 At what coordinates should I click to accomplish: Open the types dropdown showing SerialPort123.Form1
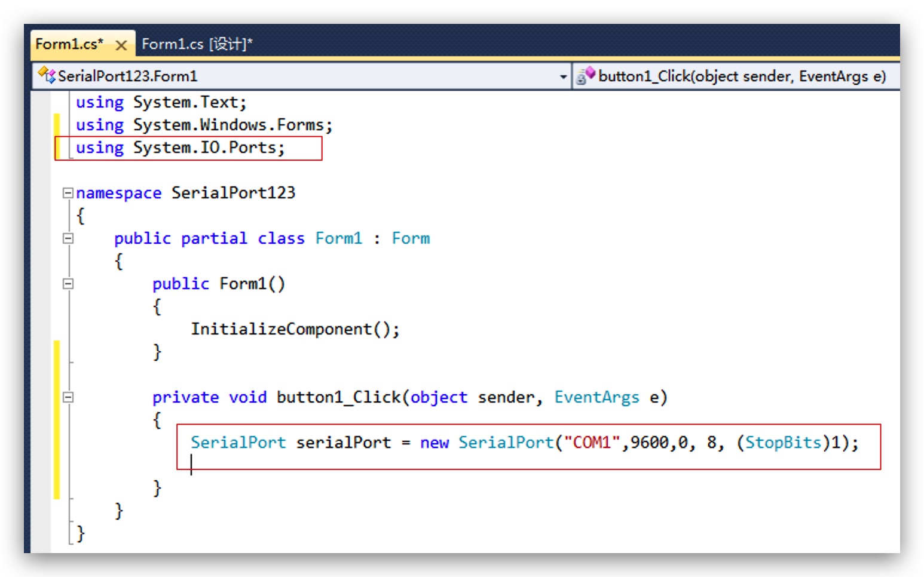point(564,76)
